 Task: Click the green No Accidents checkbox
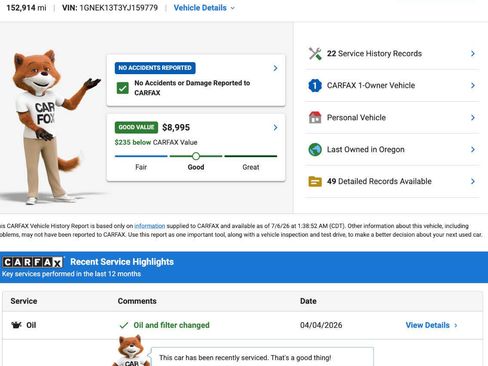tap(123, 88)
